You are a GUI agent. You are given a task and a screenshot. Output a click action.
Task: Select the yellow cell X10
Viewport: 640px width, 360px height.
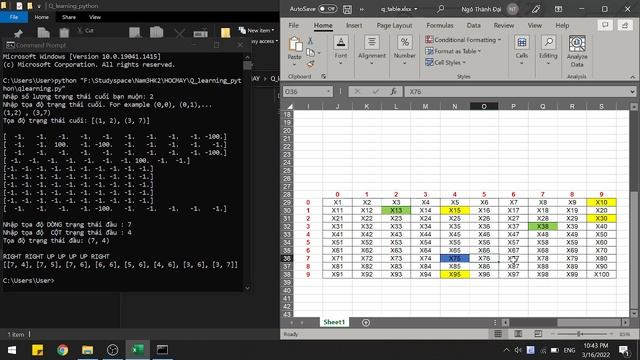[601, 202]
